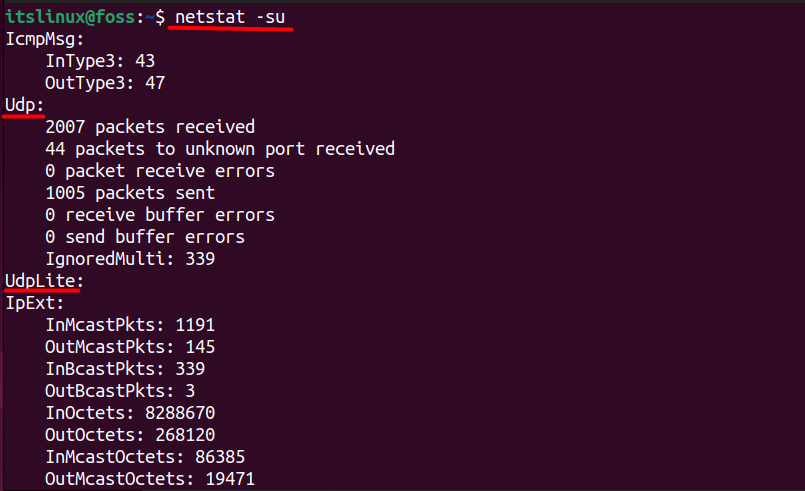This screenshot has width=805, height=491.
Task: Click the OutMcastPkts: 145 line
Action: click(x=130, y=347)
